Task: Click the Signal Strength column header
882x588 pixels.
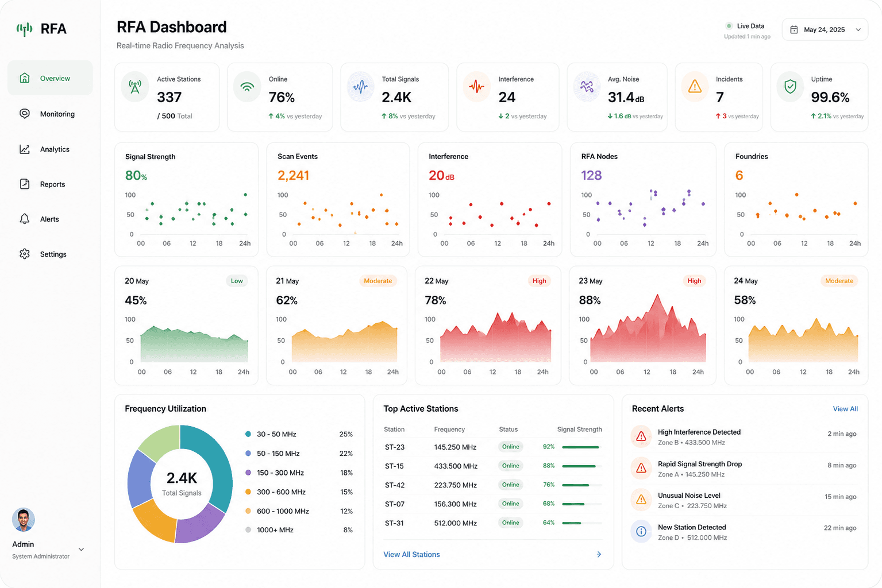Action: click(579, 430)
